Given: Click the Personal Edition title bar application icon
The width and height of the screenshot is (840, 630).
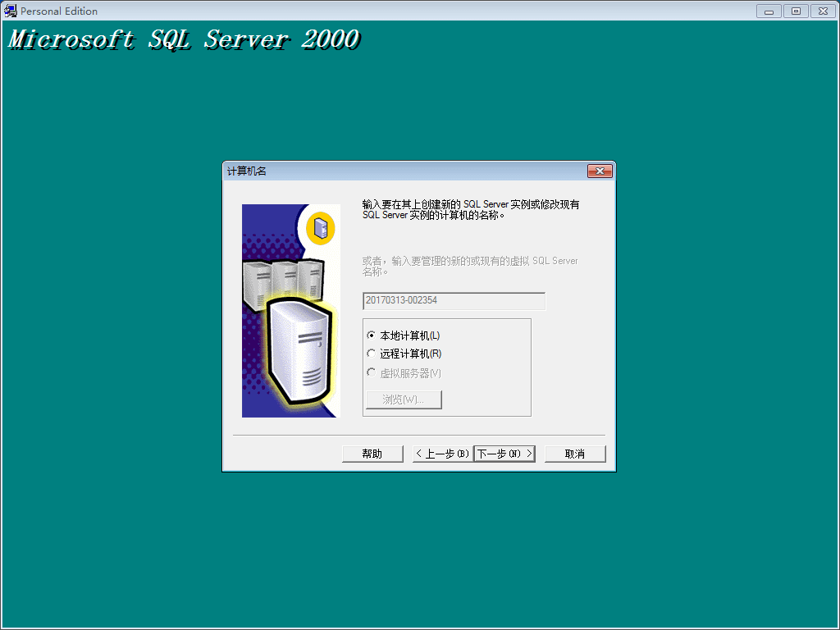Looking at the screenshot, I should (10, 11).
